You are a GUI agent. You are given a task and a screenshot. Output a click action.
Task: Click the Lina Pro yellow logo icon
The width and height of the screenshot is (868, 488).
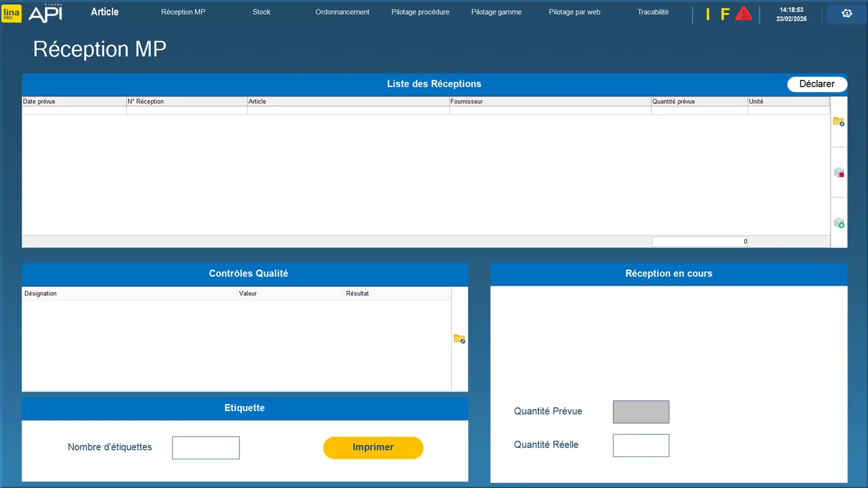click(11, 13)
